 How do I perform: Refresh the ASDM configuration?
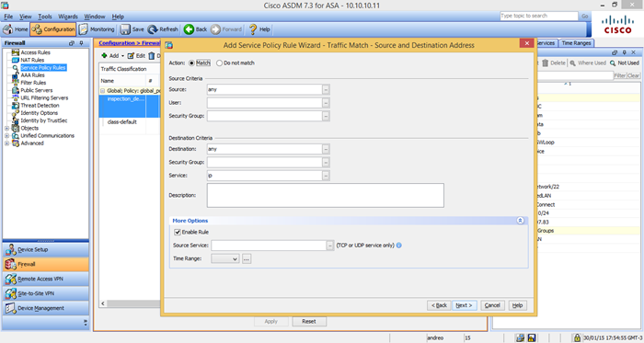[163, 29]
